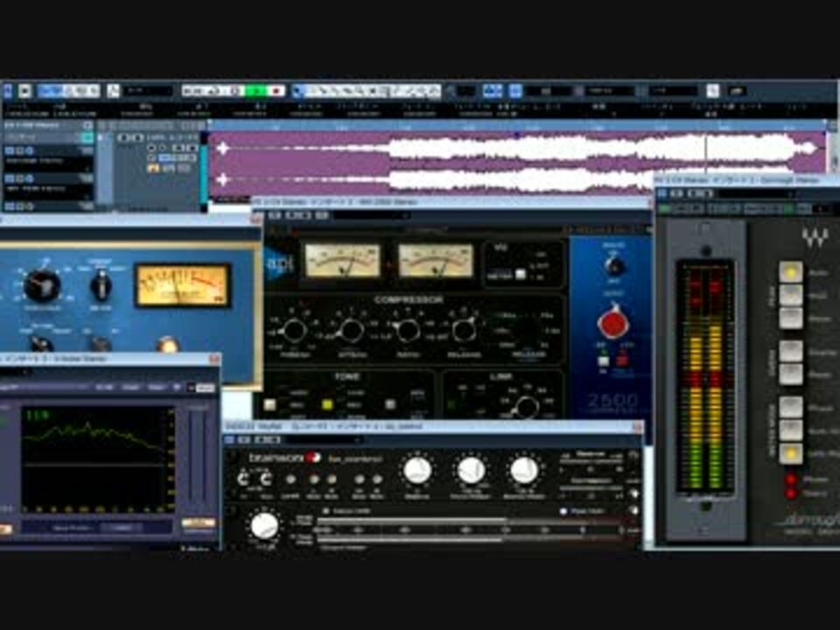Screen dimensions: 840x630
Task: Click the gold knob at the blue compressor's bottom
Action: point(166,345)
